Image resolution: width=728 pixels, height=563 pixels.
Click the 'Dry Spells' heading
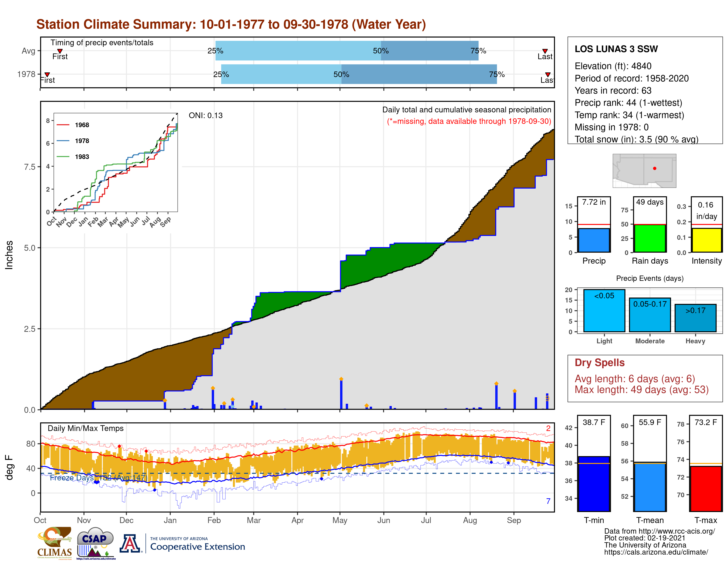(599, 363)
